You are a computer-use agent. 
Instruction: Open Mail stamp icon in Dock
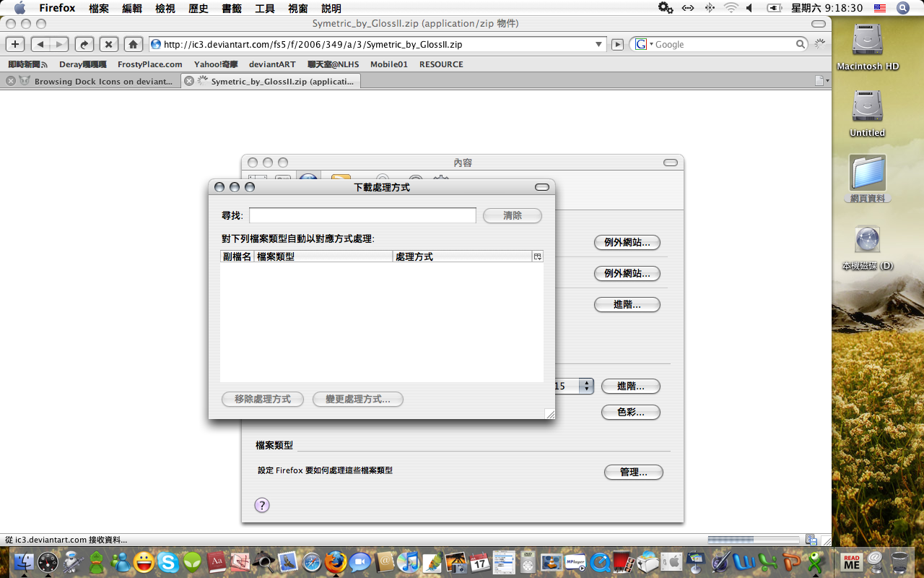click(x=288, y=562)
